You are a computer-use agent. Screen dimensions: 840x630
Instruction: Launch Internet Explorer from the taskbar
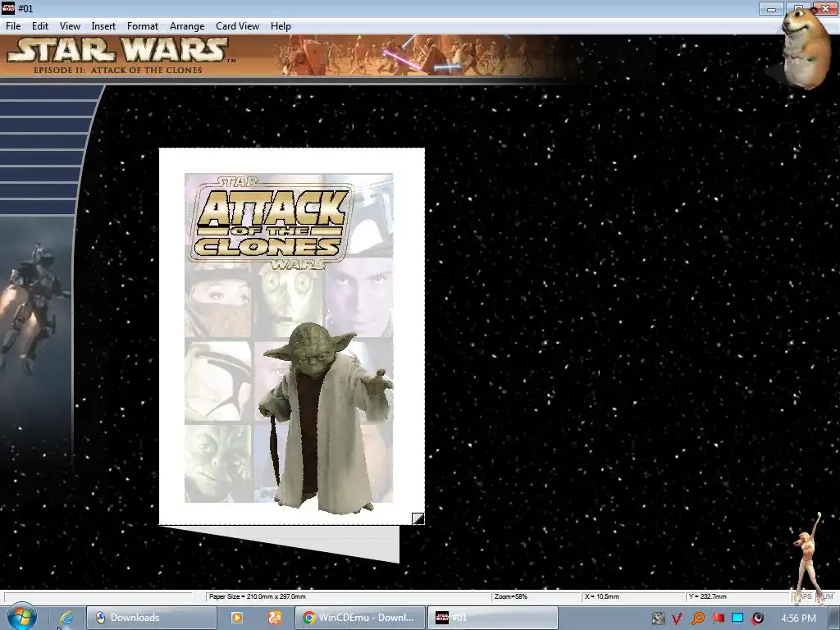[x=66, y=618]
